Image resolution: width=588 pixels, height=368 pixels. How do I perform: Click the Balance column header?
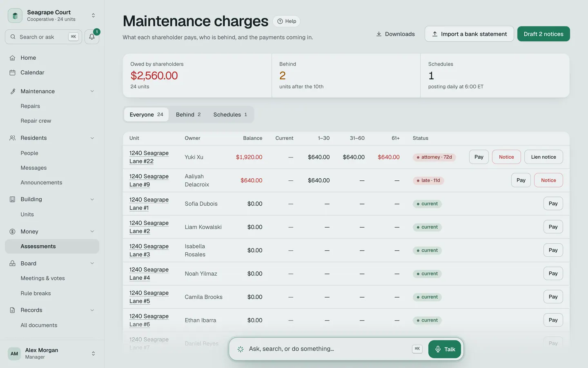(253, 138)
